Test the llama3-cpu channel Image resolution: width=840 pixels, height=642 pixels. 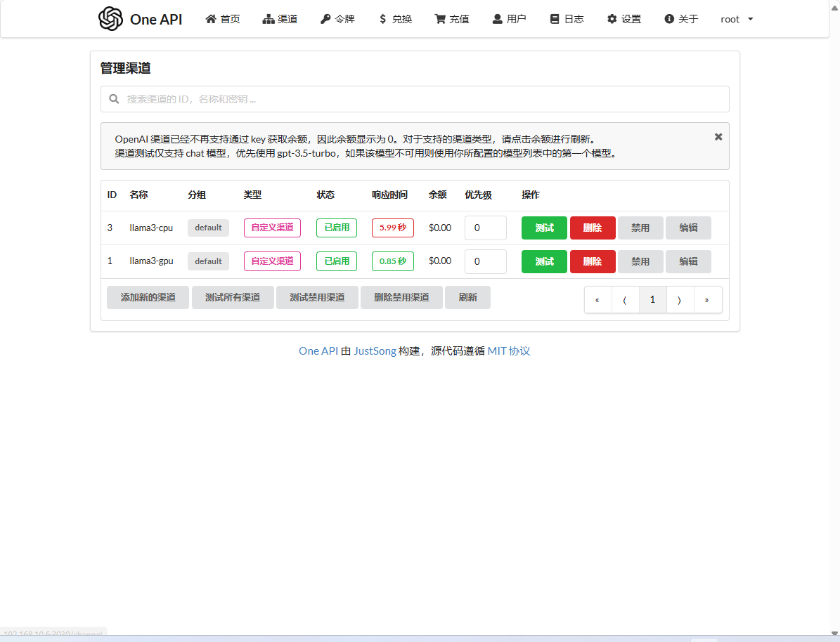point(543,228)
